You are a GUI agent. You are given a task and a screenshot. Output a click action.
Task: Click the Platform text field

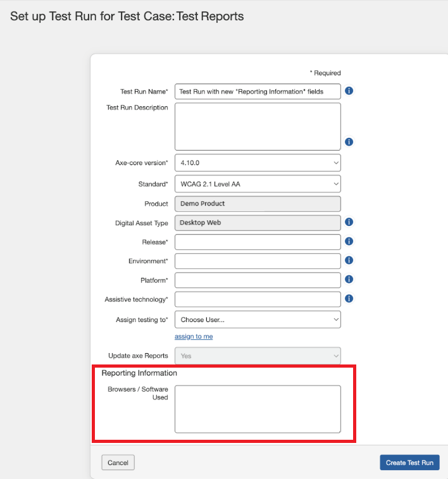click(x=258, y=280)
